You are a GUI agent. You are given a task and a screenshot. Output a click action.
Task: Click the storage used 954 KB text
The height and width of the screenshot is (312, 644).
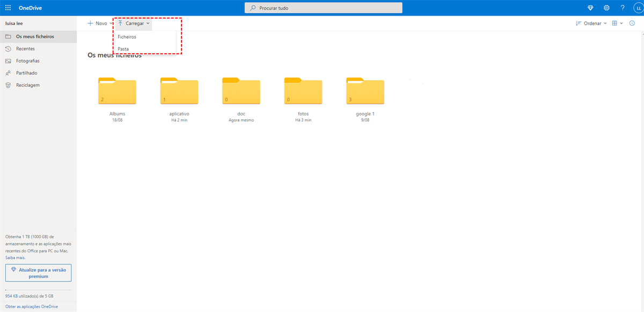(x=29, y=296)
